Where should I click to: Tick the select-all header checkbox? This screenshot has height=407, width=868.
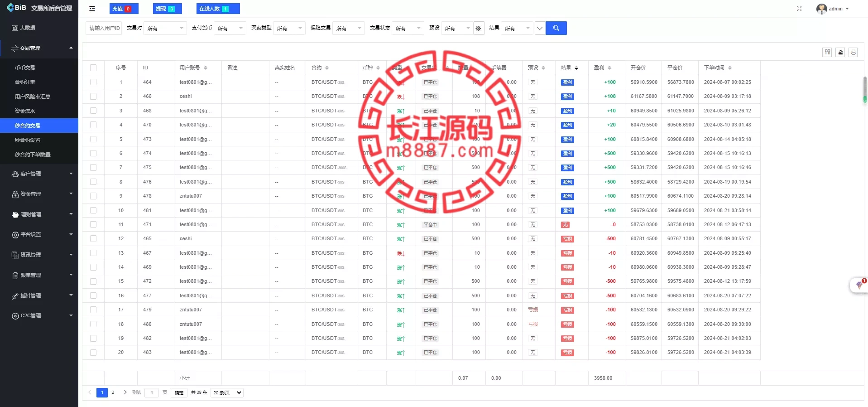[93, 68]
